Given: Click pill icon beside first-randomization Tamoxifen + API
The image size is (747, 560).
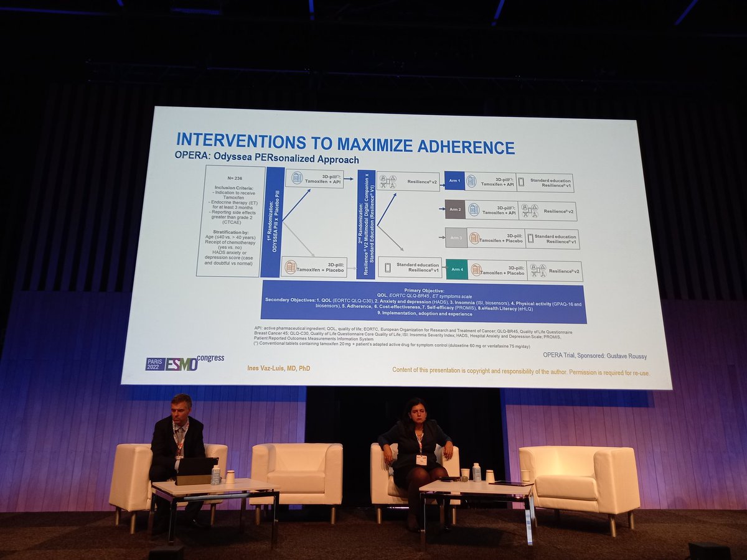Looking at the screenshot, I should 297,177.
